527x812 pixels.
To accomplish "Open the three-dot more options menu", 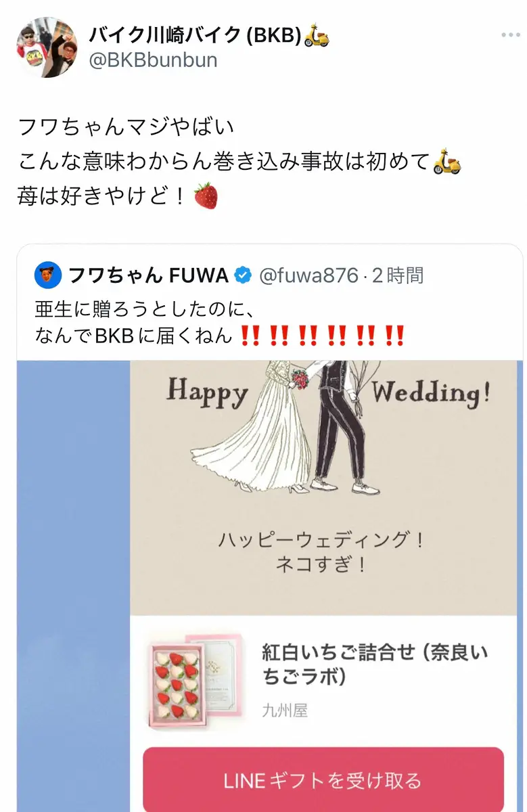I will tap(511, 35).
